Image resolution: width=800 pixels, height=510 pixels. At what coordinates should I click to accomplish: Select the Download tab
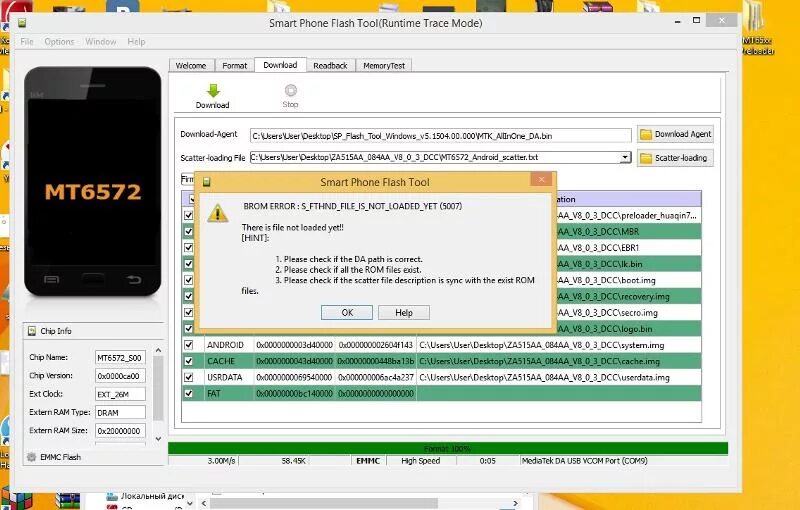coord(280,65)
